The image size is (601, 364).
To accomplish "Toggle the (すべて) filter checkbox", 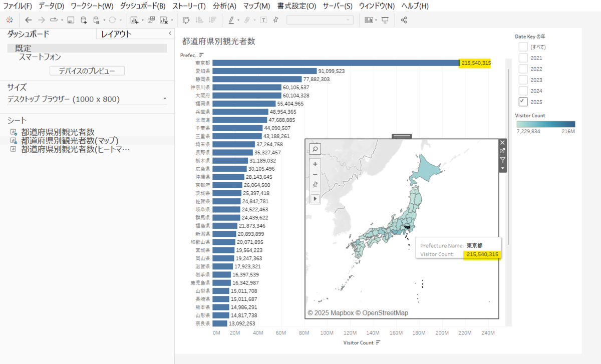I will point(523,47).
